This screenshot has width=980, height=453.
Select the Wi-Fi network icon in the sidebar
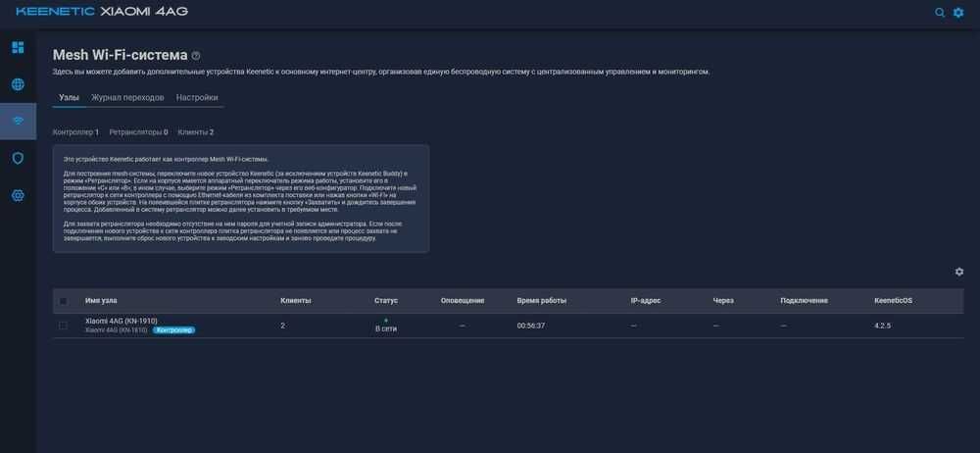(18, 121)
